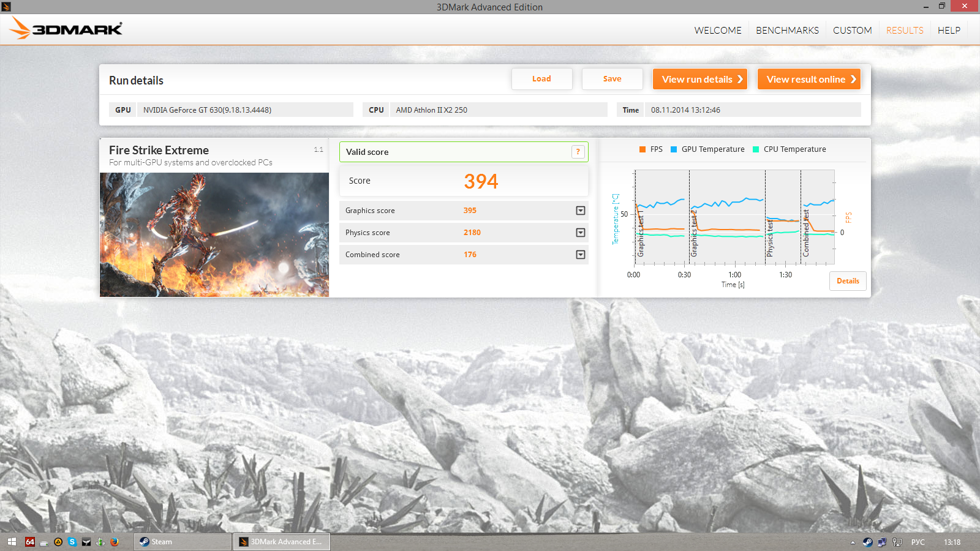
Task: Go to the WELCOME tab
Action: (x=718, y=30)
